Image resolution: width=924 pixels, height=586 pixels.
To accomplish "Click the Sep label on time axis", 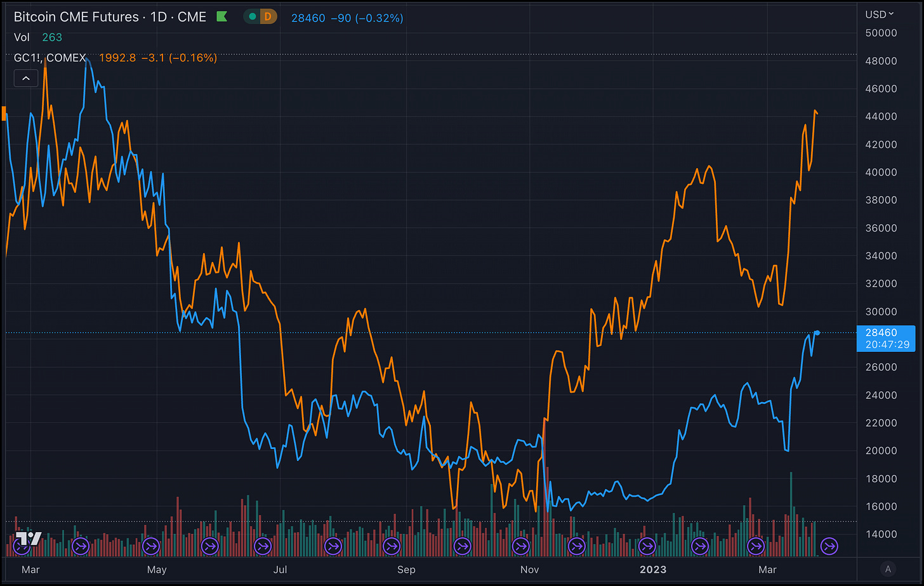I will [406, 570].
